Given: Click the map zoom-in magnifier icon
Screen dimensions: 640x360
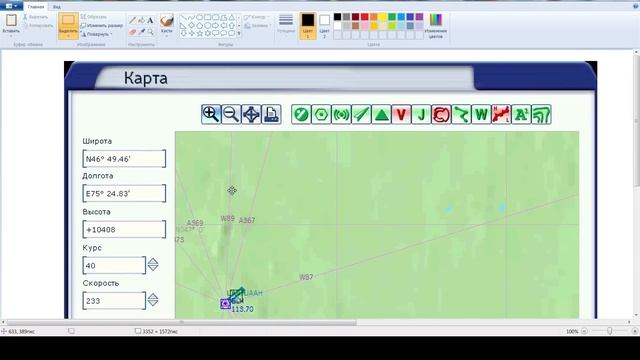Looking at the screenshot, I should click(211, 114).
